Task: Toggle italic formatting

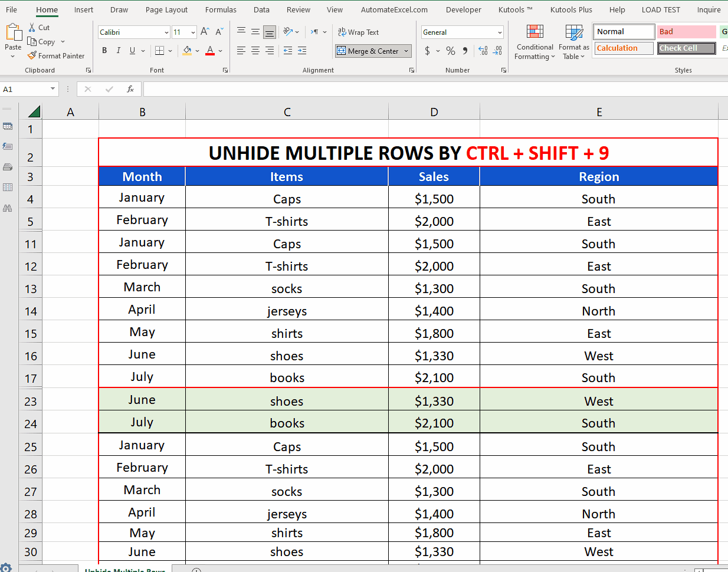Action: point(117,51)
